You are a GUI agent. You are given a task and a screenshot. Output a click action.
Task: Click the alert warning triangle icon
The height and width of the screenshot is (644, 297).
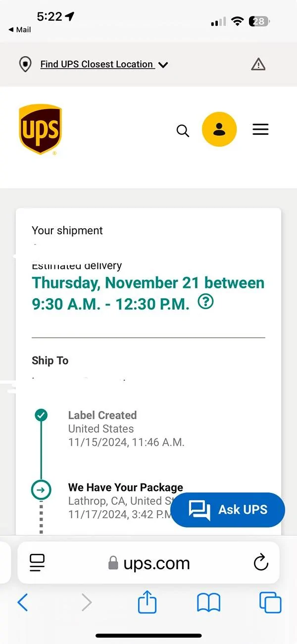pyautogui.click(x=258, y=64)
